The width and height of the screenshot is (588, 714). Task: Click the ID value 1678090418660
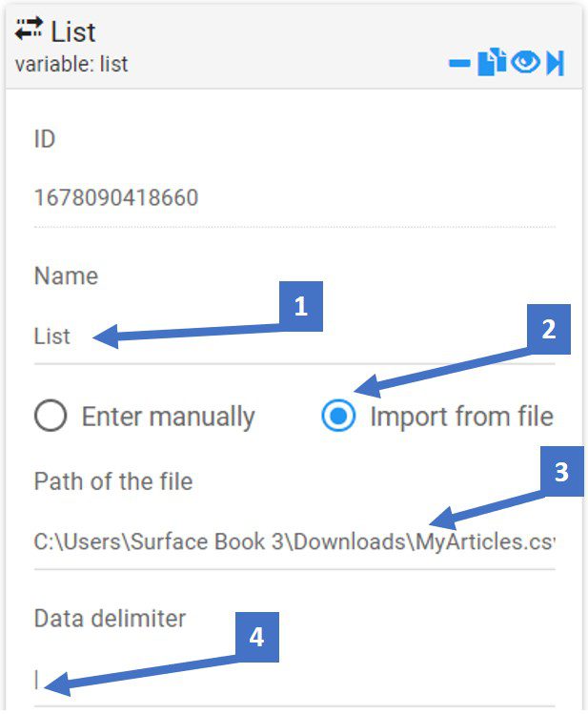pos(116,197)
